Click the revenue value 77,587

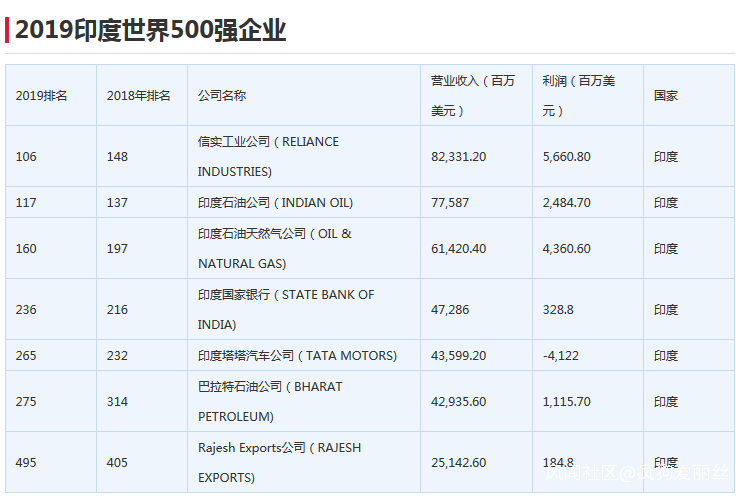[450, 202]
